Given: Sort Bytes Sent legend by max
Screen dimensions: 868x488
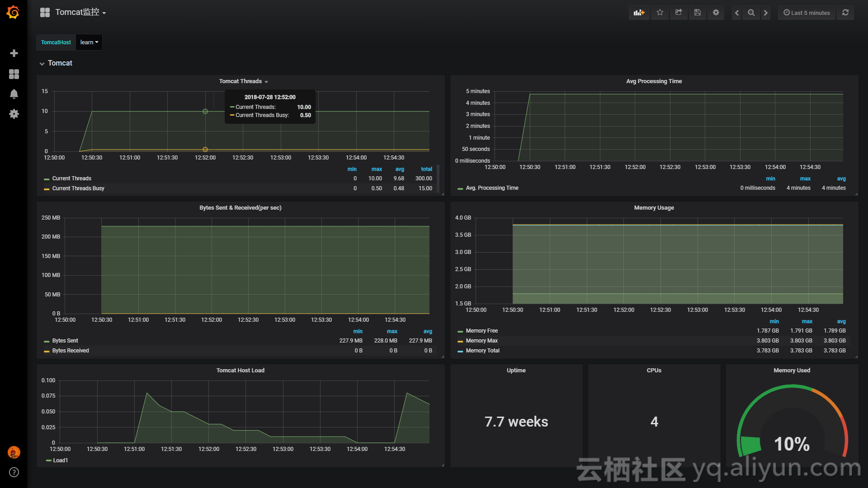Looking at the screenshot, I should 392,331.
